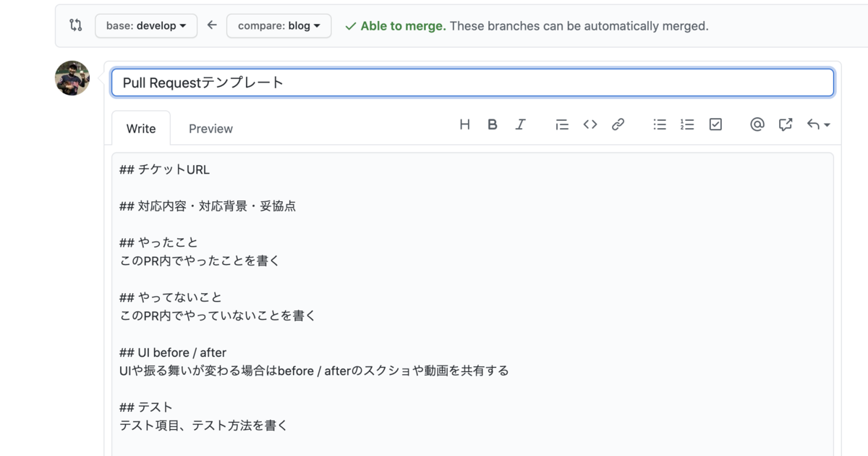
Task: Insert a quote block icon
Action: pyautogui.click(x=562, y=124)
